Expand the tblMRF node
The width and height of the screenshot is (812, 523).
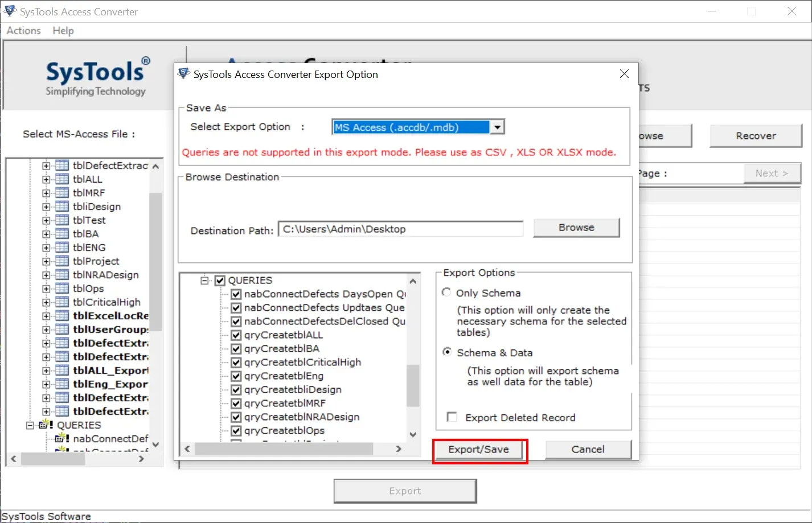(46, 193)
